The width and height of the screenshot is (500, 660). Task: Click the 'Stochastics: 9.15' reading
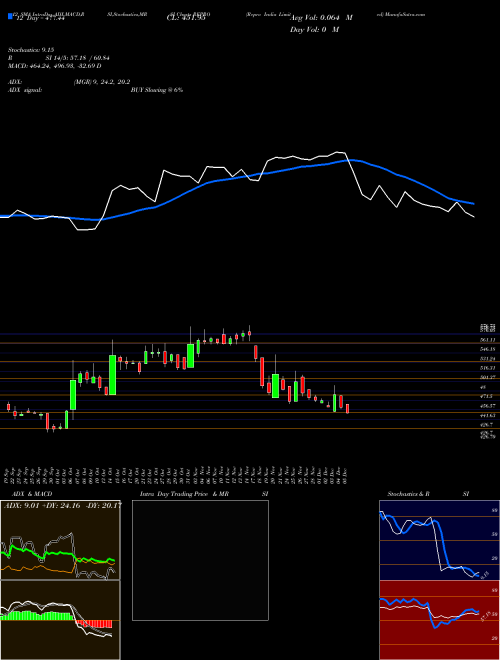pyautogui.click(x=31, y=50)
